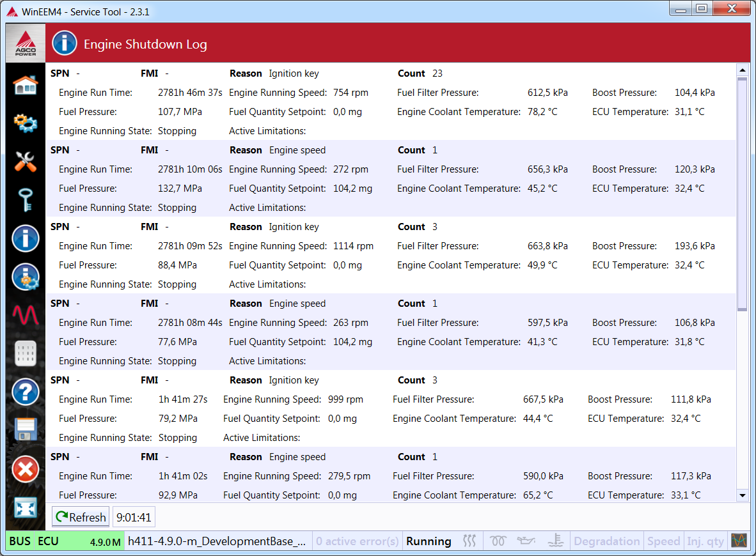Click the red X exit icon in sidebar
Image resolution: width=756 pixels, height=556 pixels.
tap(26, 470)
